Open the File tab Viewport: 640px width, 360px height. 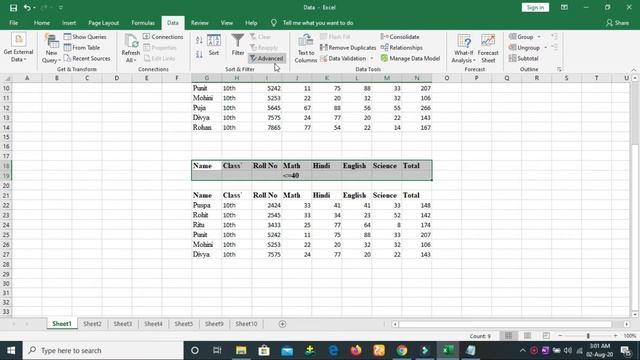(13, 23)
